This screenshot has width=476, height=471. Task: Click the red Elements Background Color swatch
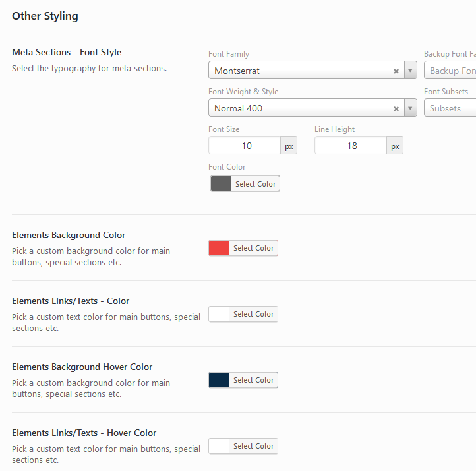[219, 248]
